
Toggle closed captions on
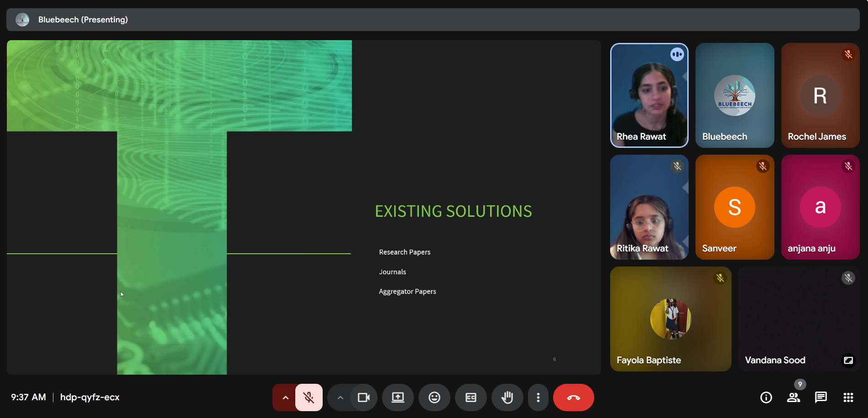click(471, 397)
